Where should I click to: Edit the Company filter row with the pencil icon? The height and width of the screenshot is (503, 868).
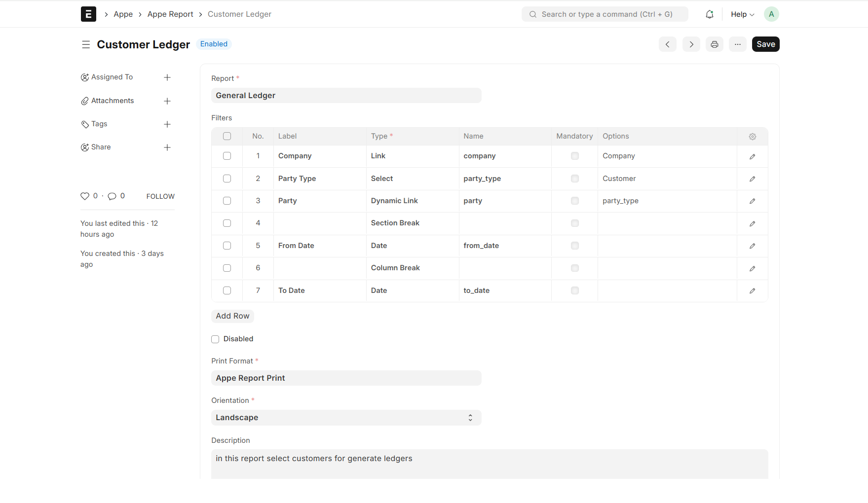click(x=752, y=156)
